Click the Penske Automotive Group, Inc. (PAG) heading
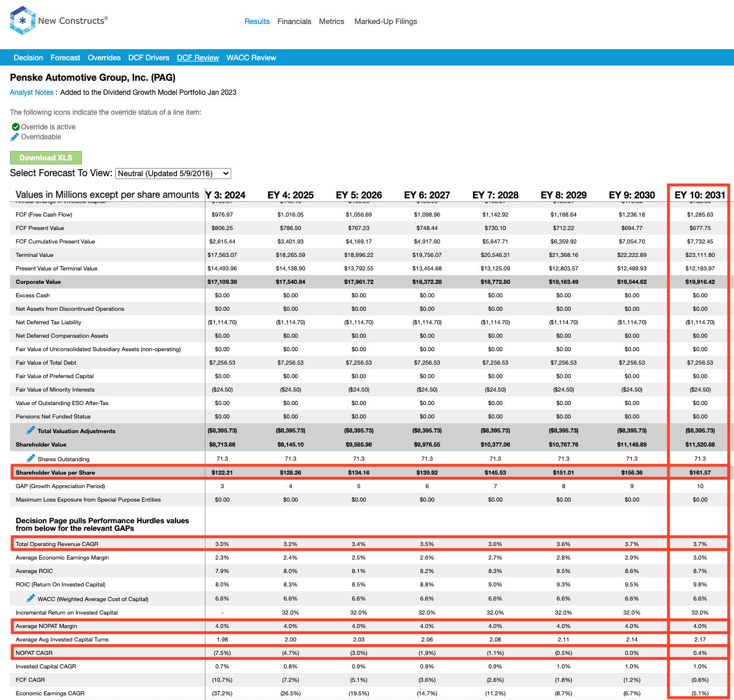The height and width of the screenshot is (700, 734). (92, 77)
